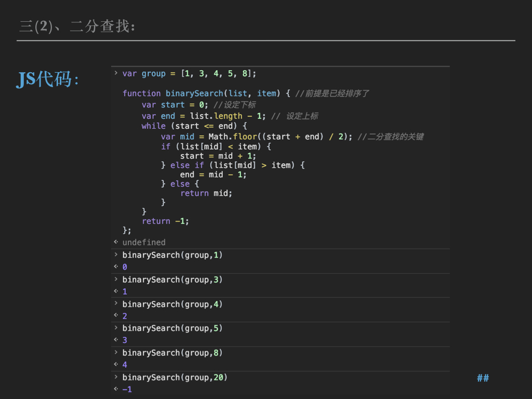Click the prompt chevron before binarySearch(group,20)
The image size is (532, 399).
pos(116,377)
